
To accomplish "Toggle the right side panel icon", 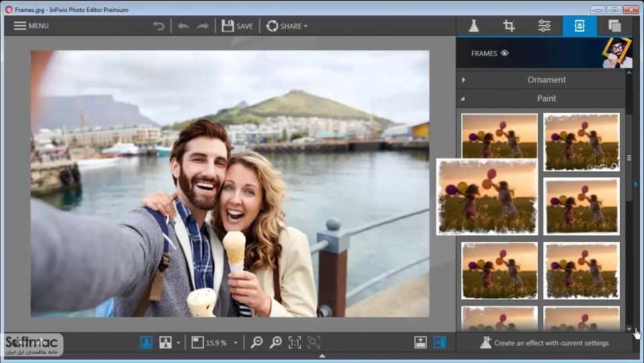I will [439, 342].
